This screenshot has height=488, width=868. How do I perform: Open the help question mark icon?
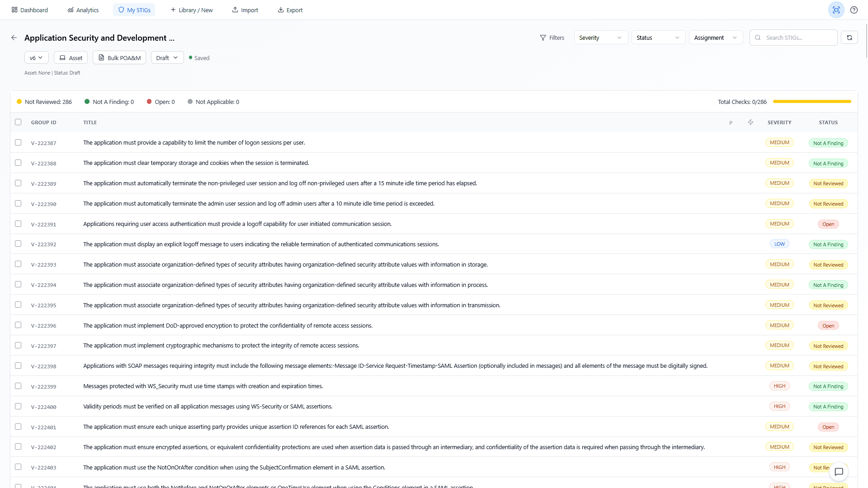click(x=854, y=9)
